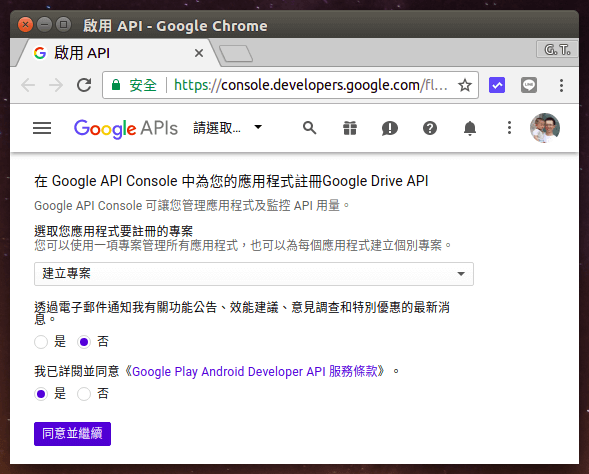This screenshot has width=589, height=474.
Task: Click the user account avatar photo
Action: [x=545, y=128]
